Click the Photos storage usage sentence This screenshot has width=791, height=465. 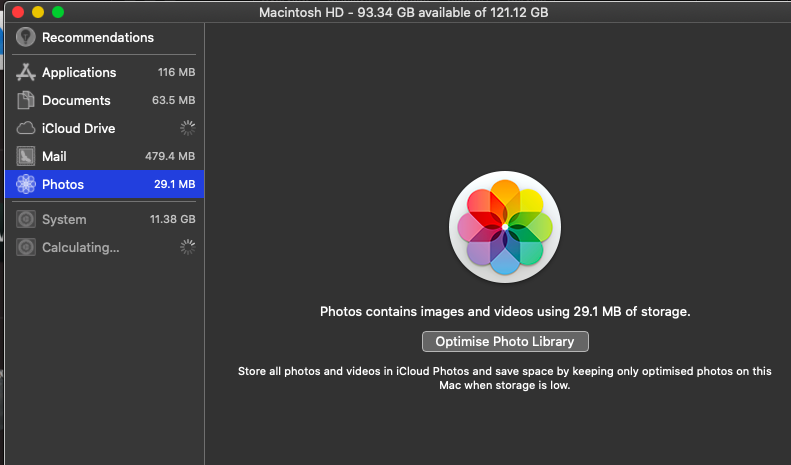(505, 312)
